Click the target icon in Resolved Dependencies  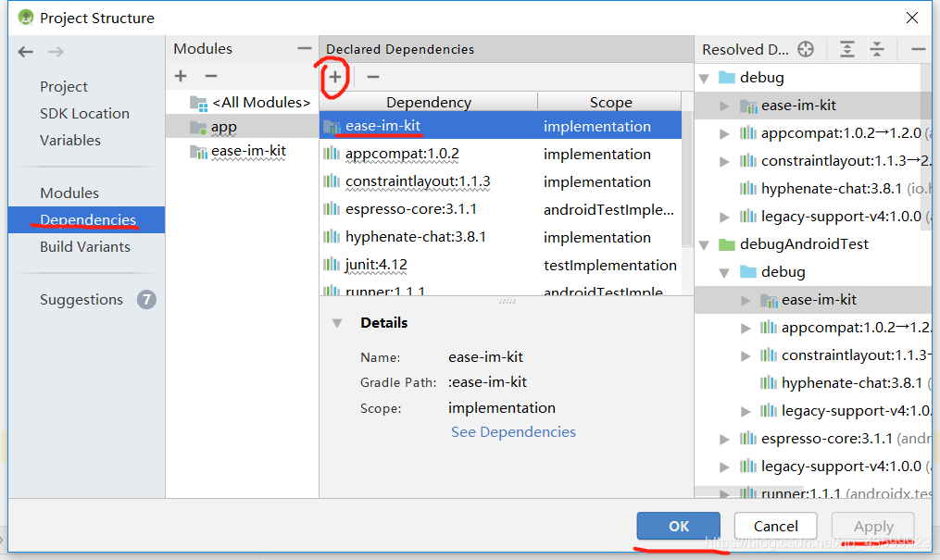click(x=806, y=49)
